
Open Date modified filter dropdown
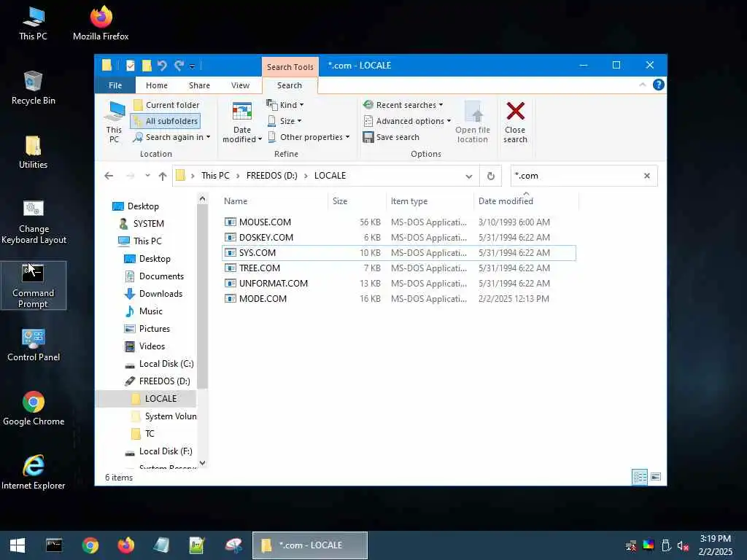(x=242, y=122)
